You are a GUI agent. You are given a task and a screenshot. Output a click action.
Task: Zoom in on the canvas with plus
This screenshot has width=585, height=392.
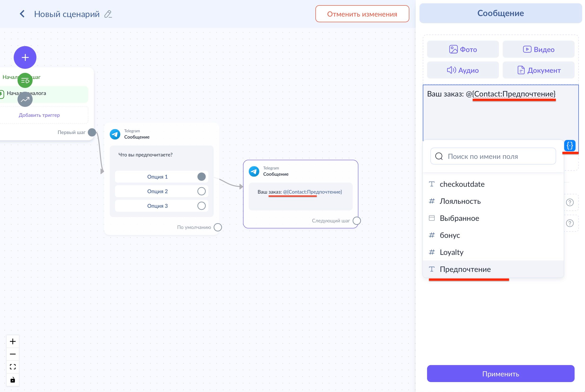tap(13, 341)
